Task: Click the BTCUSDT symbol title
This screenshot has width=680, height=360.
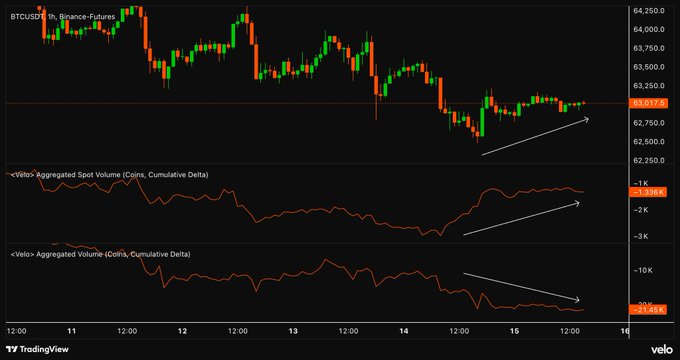Action: pyautogui.click(x=63, y=16)
